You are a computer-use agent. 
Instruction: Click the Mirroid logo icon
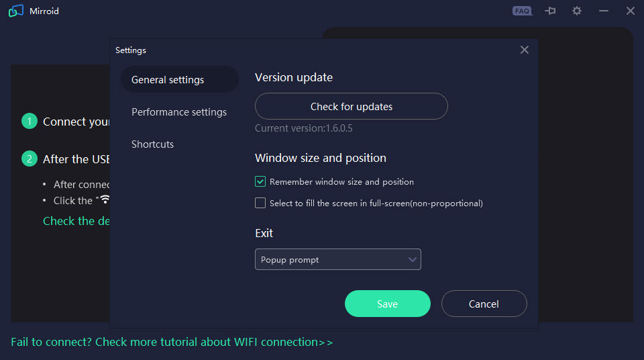(x=16, y=11)
